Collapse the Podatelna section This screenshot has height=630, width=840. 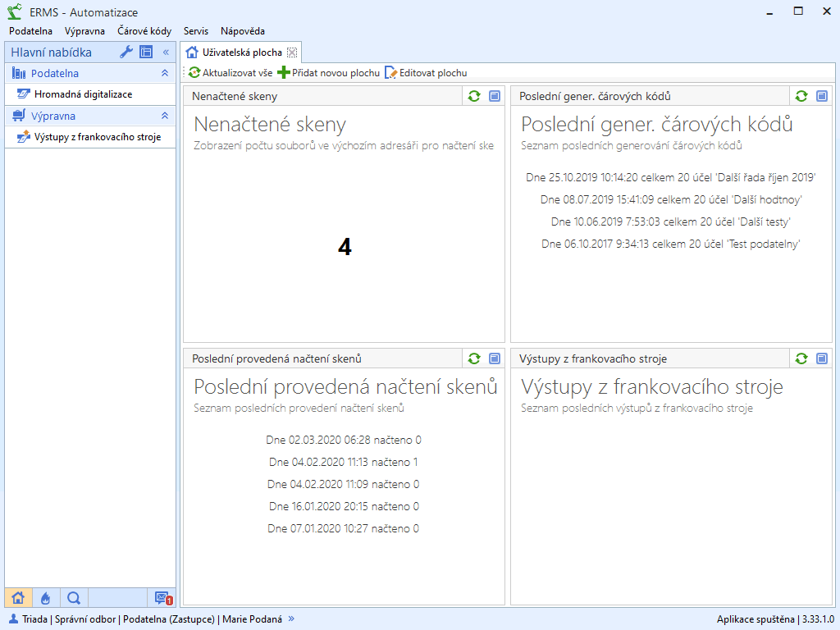tap(164, 73)
